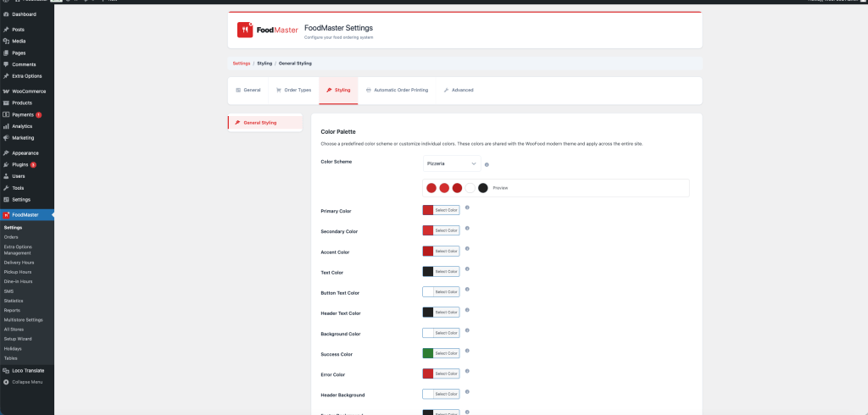
Task: Select the Styling tab
Action: tap(338, 90)
